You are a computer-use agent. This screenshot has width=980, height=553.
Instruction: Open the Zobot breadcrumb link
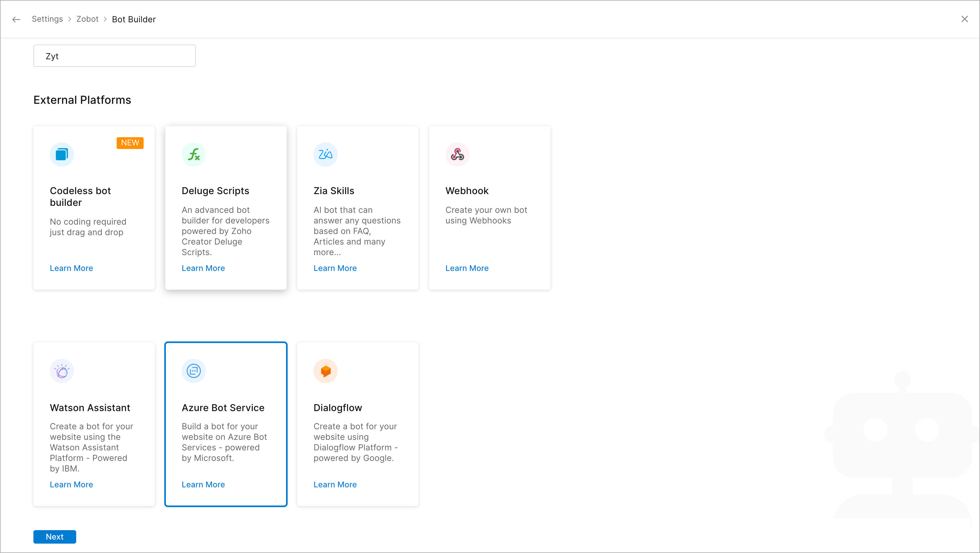[x=87, y=19]
